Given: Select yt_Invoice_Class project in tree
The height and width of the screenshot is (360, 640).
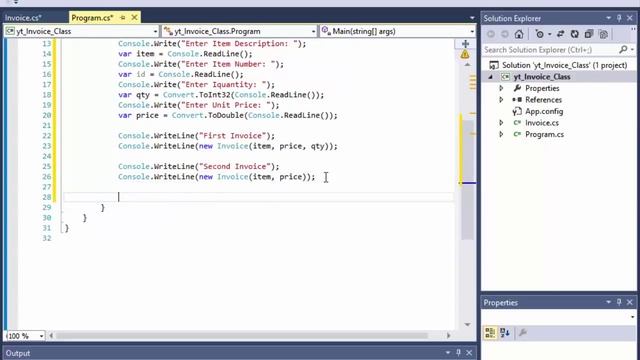Looking at the screenshot, I should click(542, 77).
